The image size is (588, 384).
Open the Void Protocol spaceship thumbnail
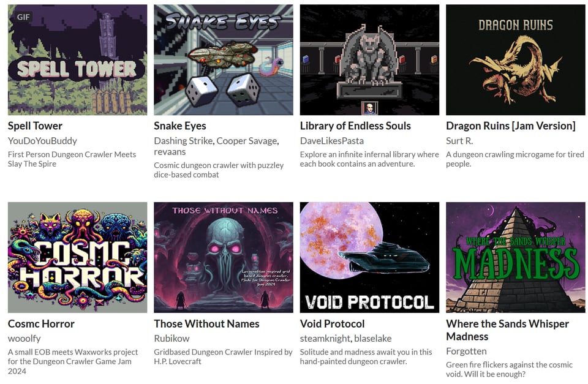(369, 257)
